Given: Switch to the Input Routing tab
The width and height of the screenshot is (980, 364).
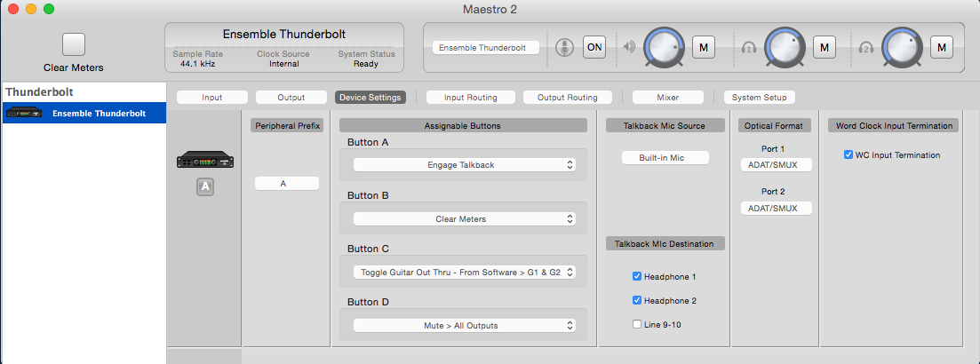Looking at the screenshot, I should [x=470, y=98].
